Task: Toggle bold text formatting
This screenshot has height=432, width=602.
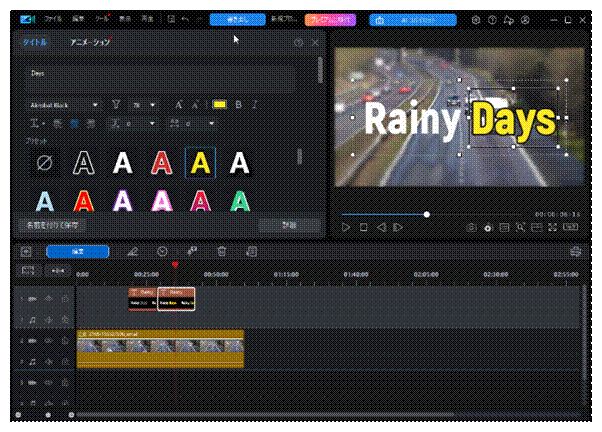Action: 240,104
